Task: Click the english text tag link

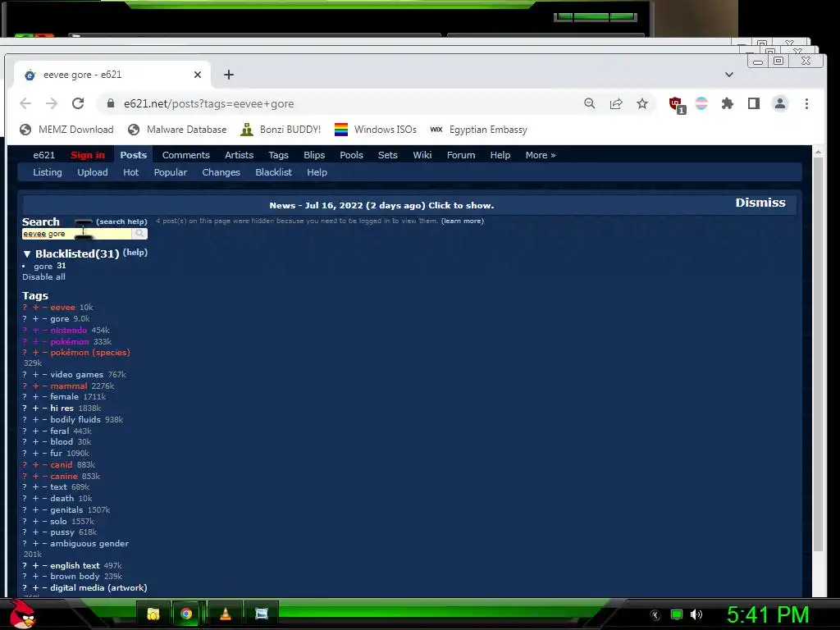Action: (75, 566)
